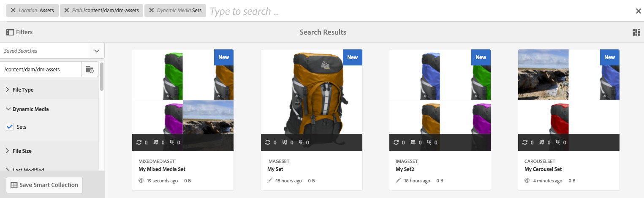644x198 pixels.
Task: Click clicks-count icon on My Carousel Set
Action: tap(558, 142)
